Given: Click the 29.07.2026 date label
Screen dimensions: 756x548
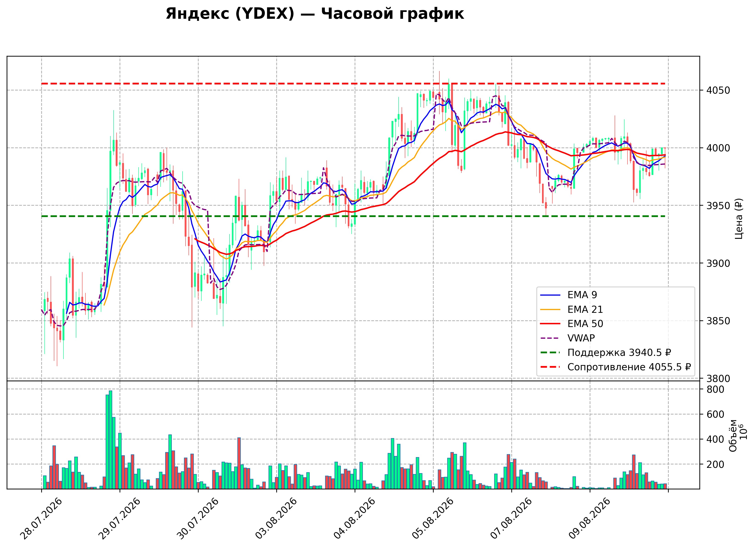Looking at the screenshot, I should click(119, 519).
